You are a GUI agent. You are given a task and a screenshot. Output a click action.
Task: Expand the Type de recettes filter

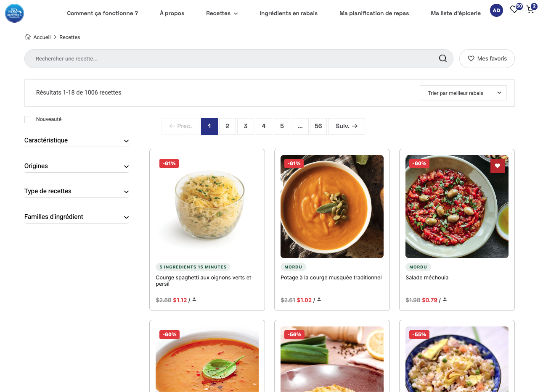[76, 191]
